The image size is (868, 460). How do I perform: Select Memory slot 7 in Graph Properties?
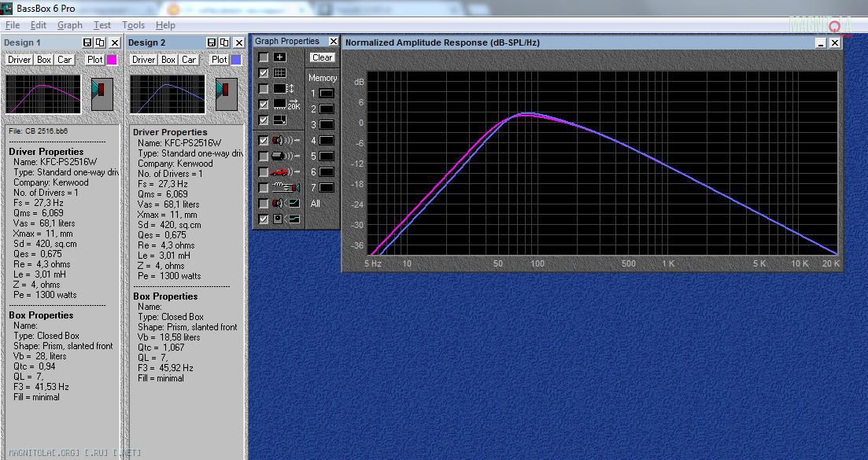point(327,187)
